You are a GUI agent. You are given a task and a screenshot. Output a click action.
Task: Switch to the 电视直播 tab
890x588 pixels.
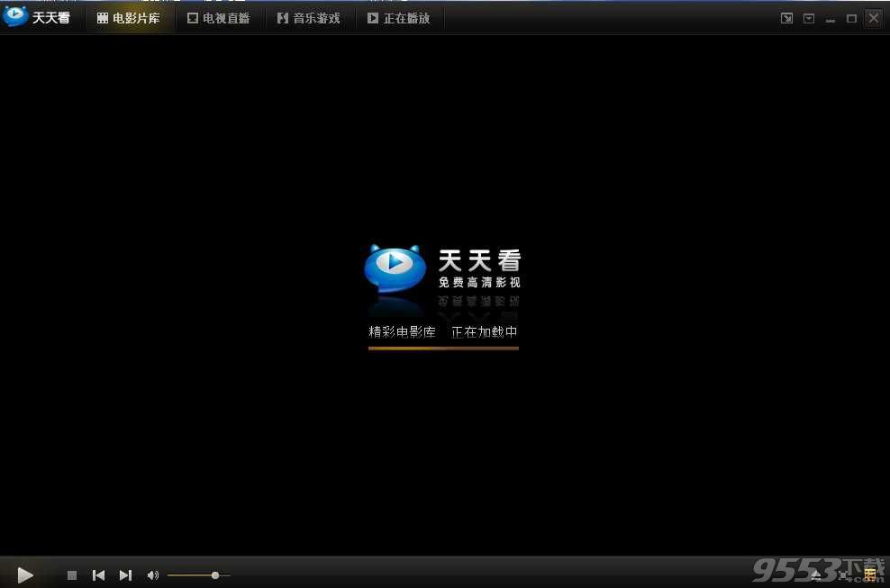click(x=219, y=18)
